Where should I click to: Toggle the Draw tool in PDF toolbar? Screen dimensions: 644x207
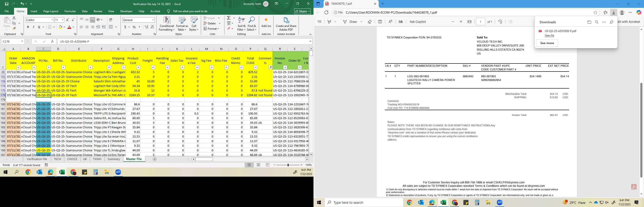coord(350,22)
